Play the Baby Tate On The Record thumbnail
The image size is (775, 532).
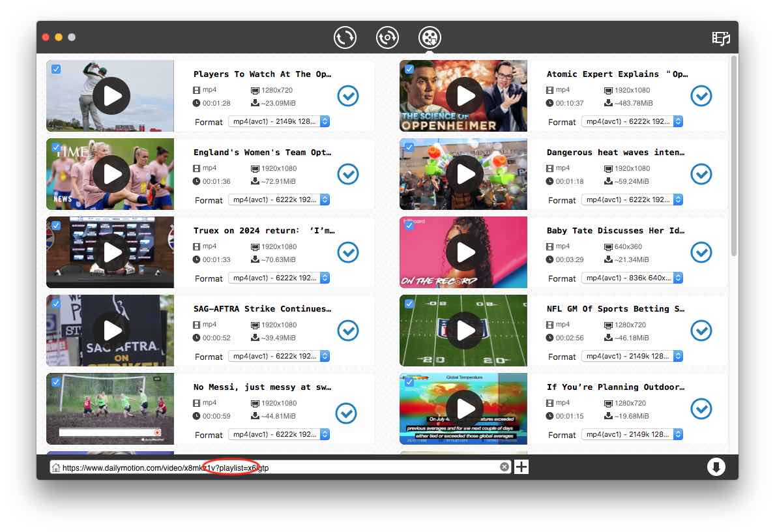click(463, 252)
